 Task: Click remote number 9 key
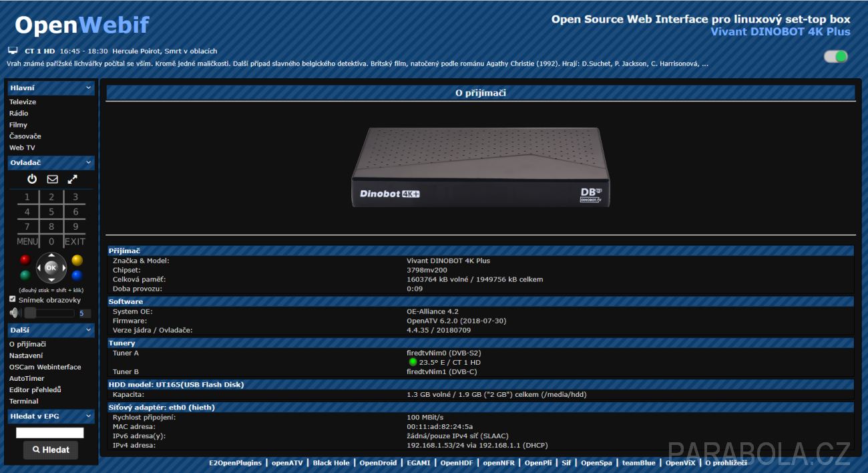click(x=75, y=226)
